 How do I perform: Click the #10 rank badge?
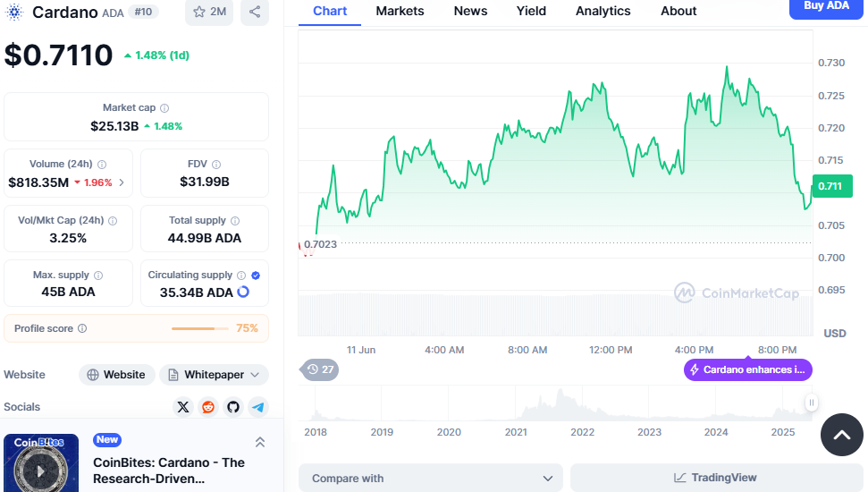[143, 12]
